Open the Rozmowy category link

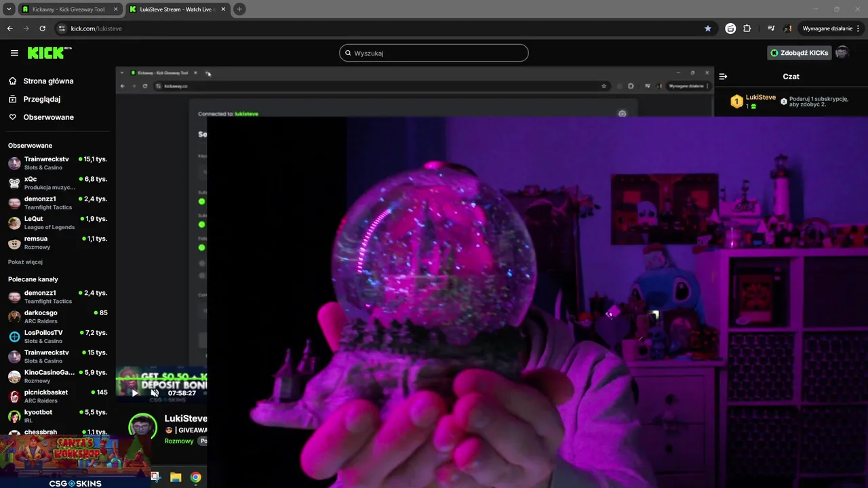(x=179, y=441)
